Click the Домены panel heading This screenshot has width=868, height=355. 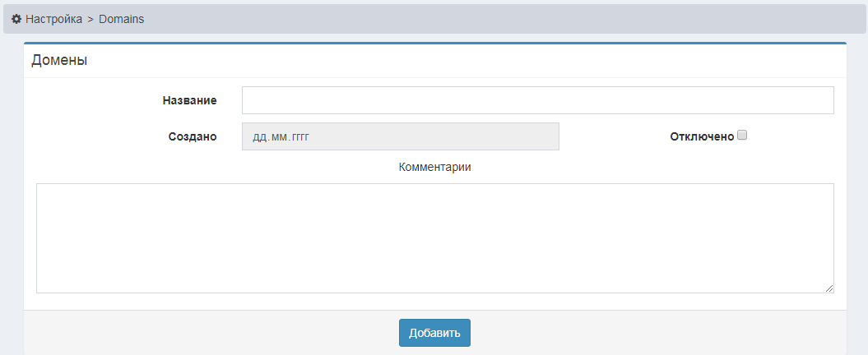point(59,60)
